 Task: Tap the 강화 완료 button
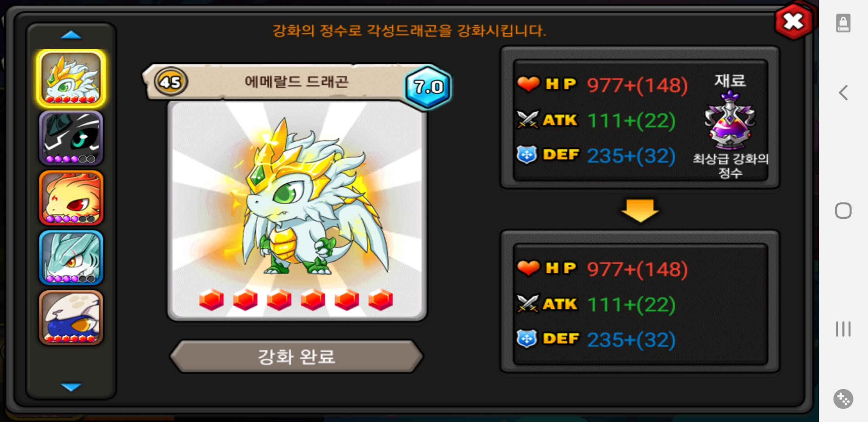(297, 356)
